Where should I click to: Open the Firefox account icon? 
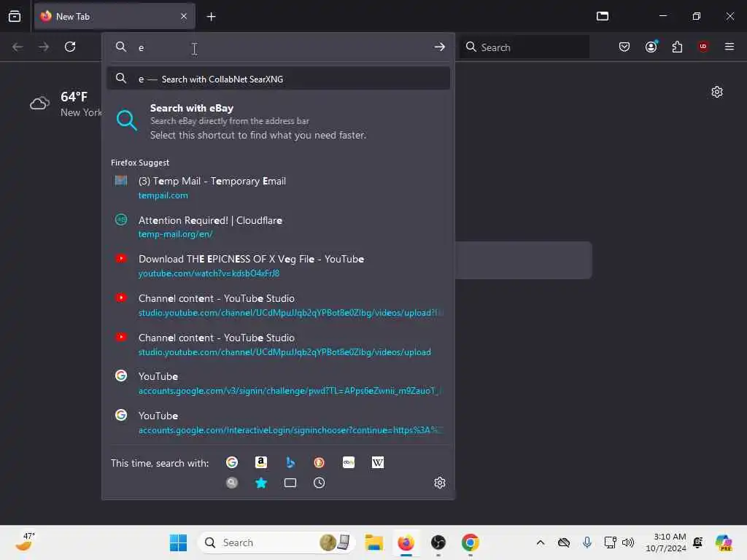point(651,47)
